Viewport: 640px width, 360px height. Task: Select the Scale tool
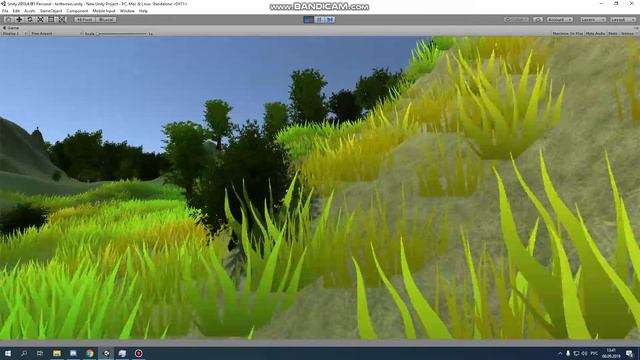point(40,20)
